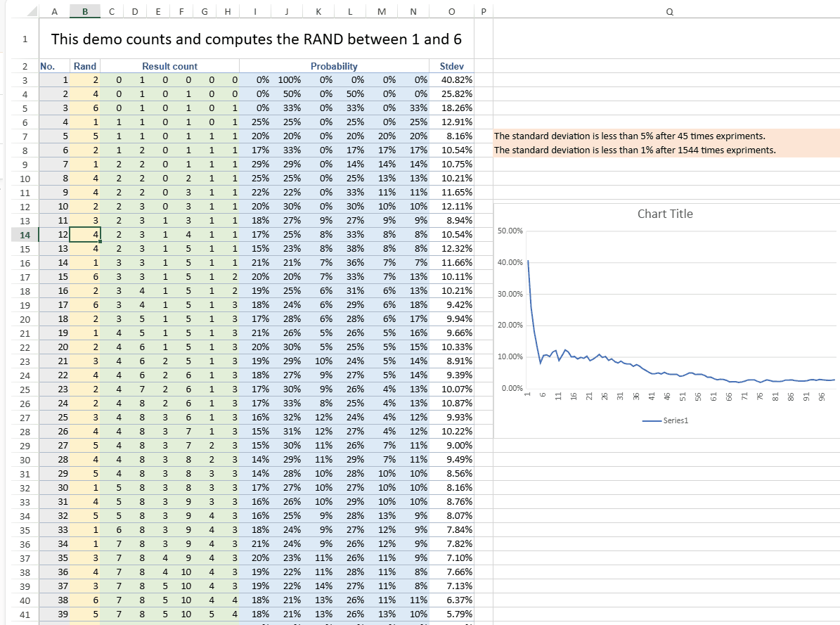Select the Rand column header cell

84,65
